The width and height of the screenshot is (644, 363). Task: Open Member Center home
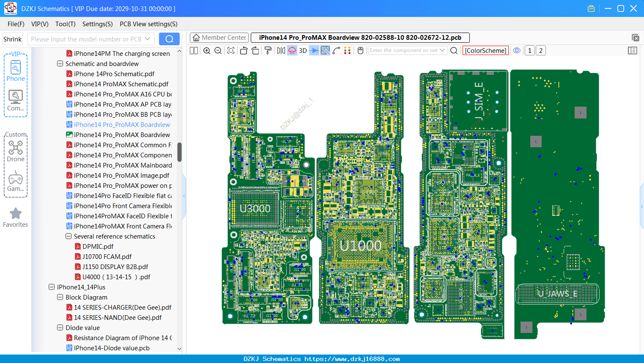(219, 38)
